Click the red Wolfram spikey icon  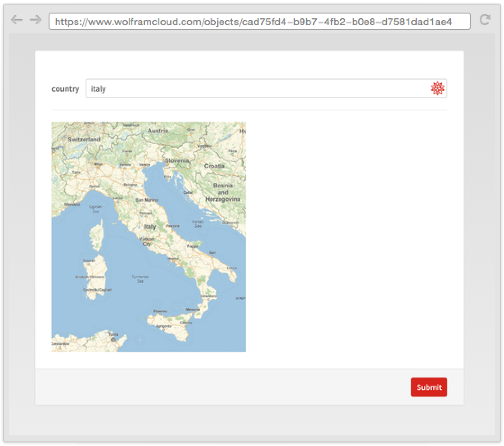[437, 88]
